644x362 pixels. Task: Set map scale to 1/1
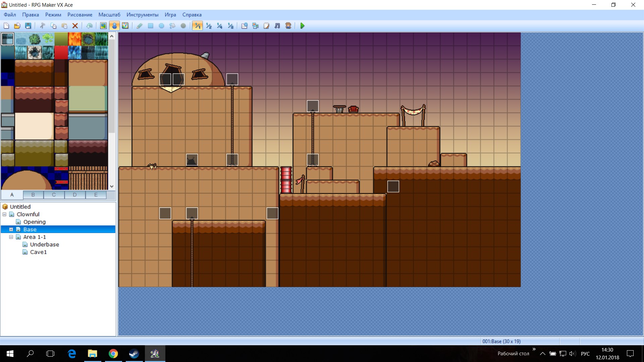pyautogui.click(x=198, y=26)
